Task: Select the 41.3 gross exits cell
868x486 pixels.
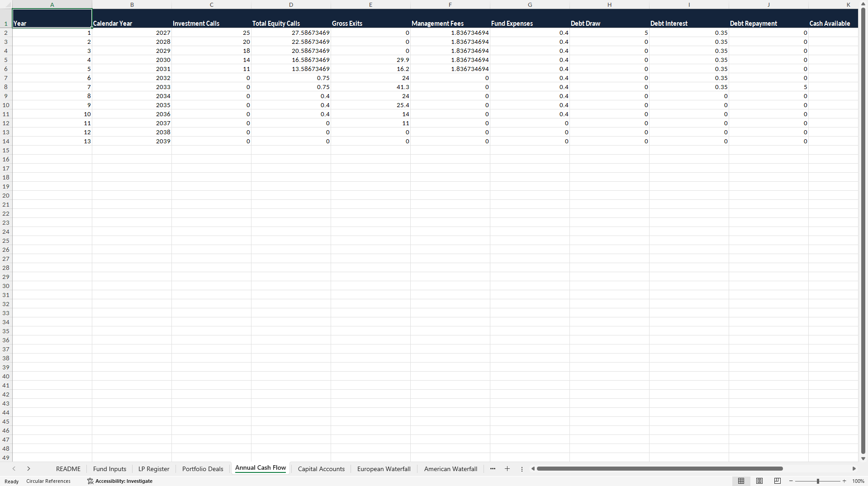Action: coord(370,87)
